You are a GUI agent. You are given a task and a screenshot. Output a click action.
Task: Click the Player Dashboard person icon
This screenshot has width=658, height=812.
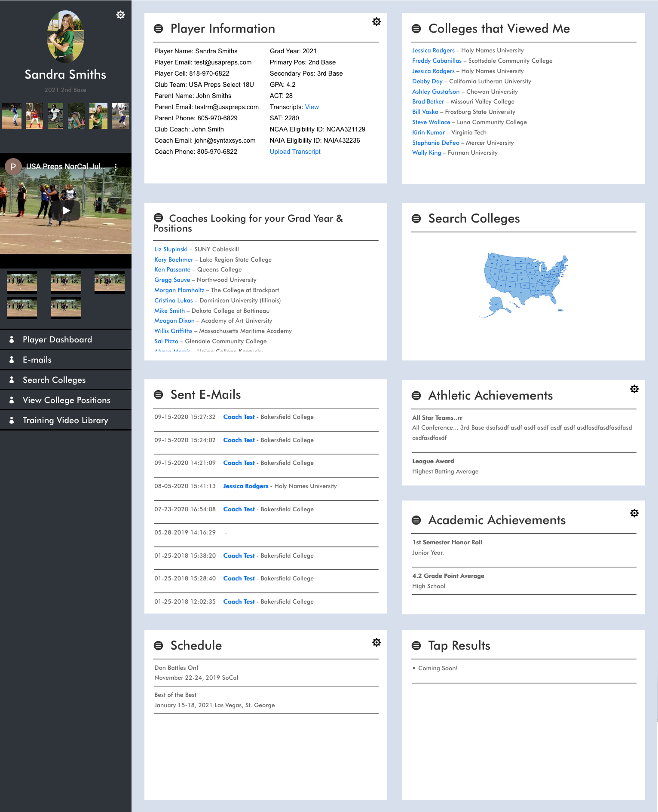[x=12, y=339]
